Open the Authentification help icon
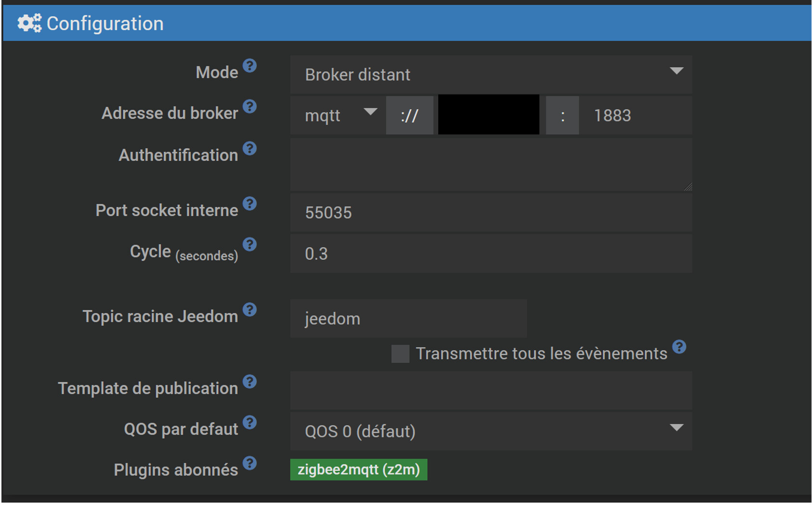The image size is (812, 505). 250,149
